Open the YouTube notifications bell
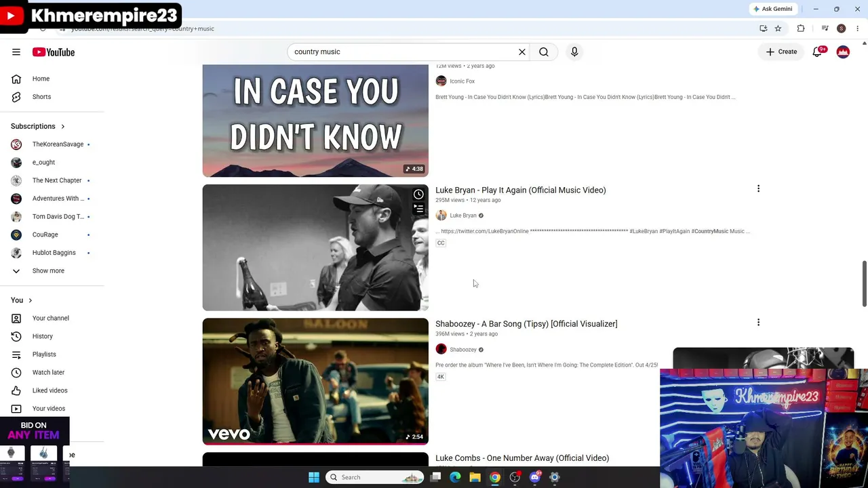The image size is (868, 488). point(818,52)
